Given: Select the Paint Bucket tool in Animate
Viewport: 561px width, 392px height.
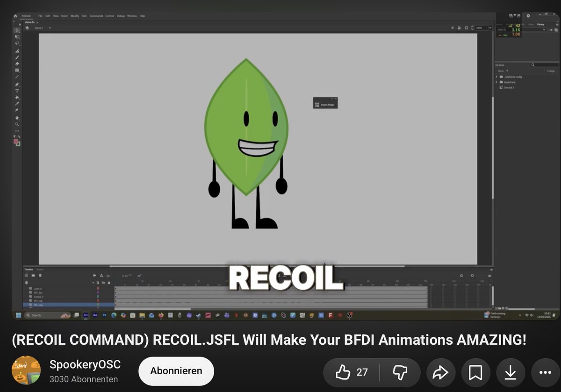Looking at the screenshot, I should tap(17, 97).
